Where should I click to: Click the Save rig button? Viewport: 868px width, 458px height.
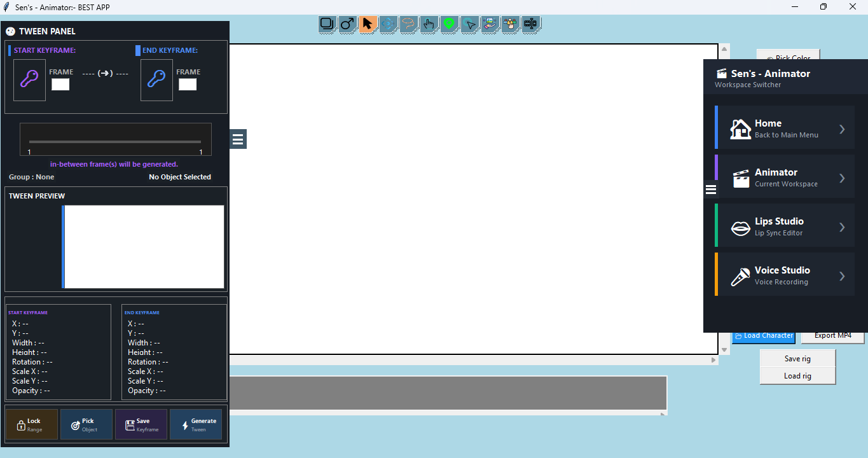point(797,359)
